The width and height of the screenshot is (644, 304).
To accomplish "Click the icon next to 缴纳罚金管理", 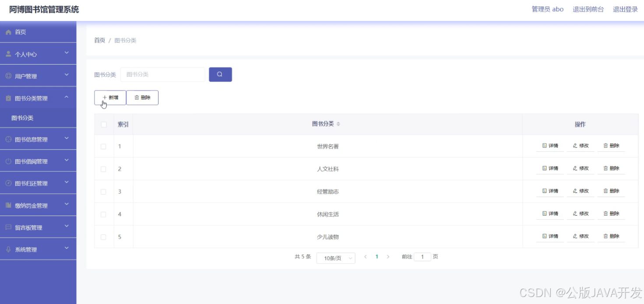I will point(8,205).
